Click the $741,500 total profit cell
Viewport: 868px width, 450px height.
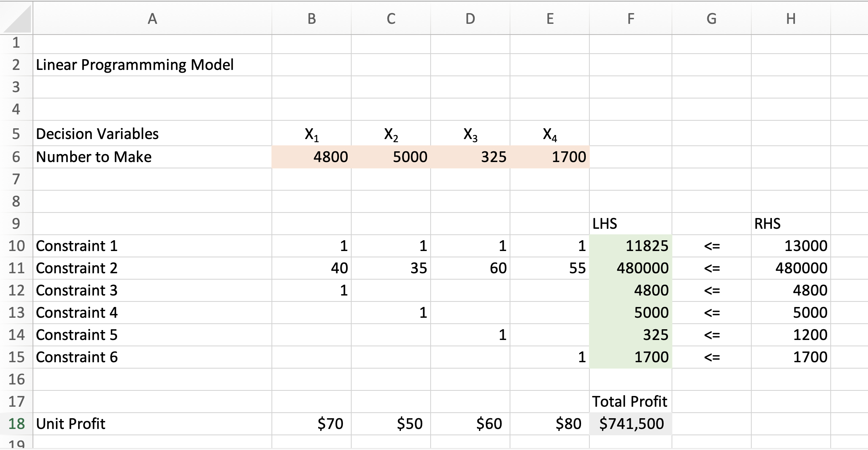click(632, 424)
